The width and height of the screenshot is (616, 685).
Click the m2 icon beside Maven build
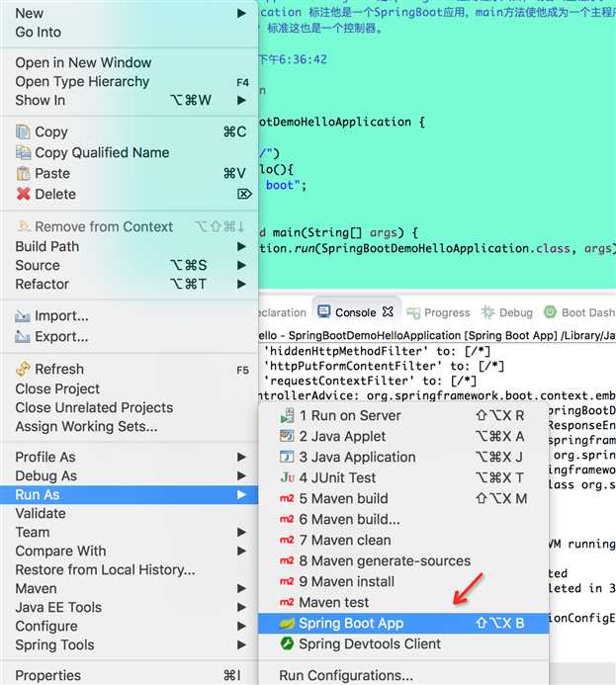pos(287,498)
